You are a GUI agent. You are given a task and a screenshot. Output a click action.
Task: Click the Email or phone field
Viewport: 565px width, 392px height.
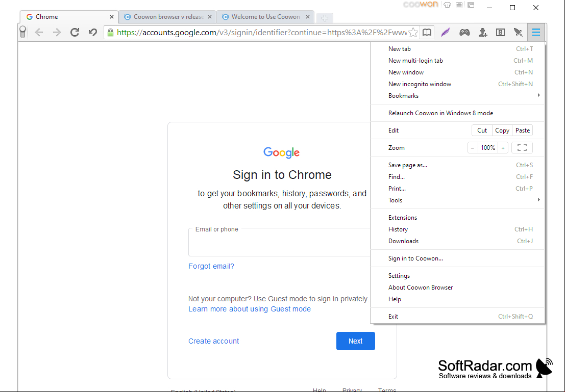(x=279, y=242)
